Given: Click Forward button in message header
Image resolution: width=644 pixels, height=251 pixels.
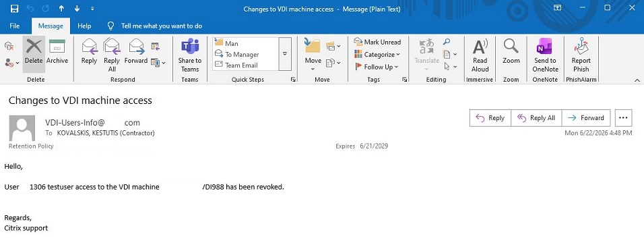Looking at the screenshot, I should (x=586, y=118).
